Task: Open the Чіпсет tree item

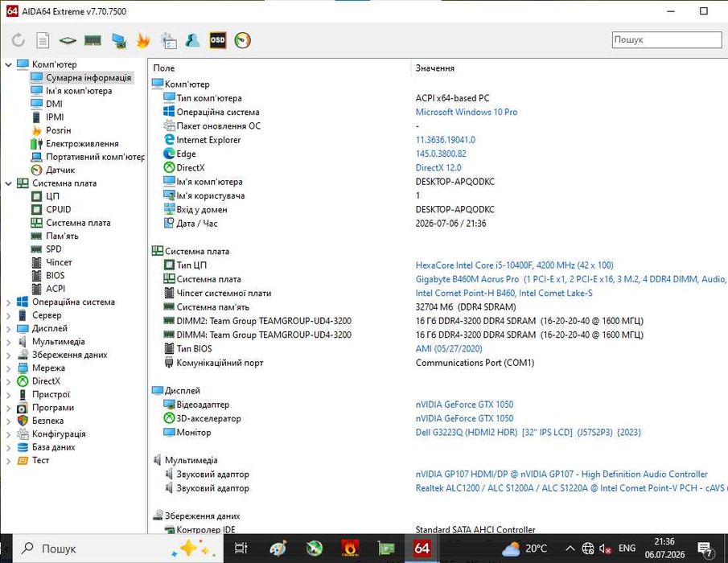Action: click(x=59, y=262)
